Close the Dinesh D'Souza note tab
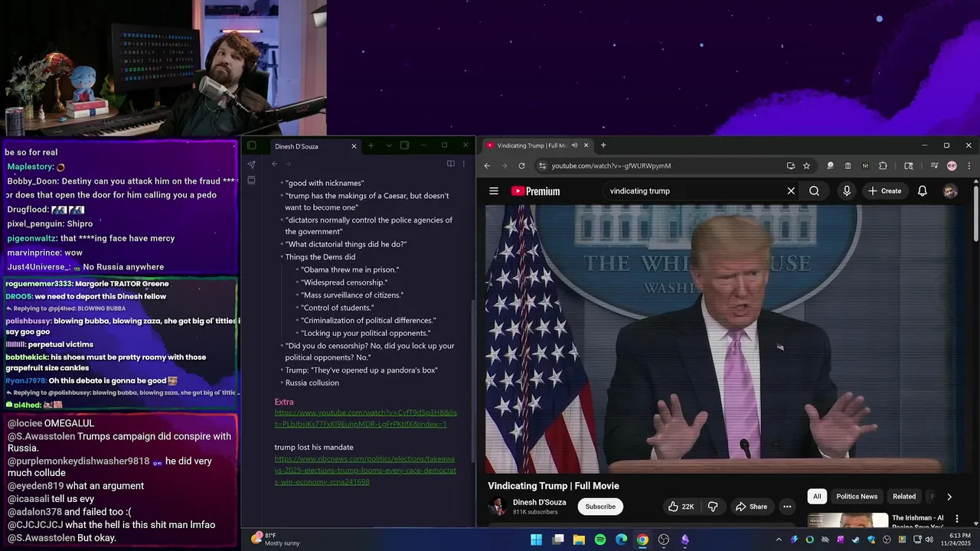 pyautogui.click(x=354, y=146)
